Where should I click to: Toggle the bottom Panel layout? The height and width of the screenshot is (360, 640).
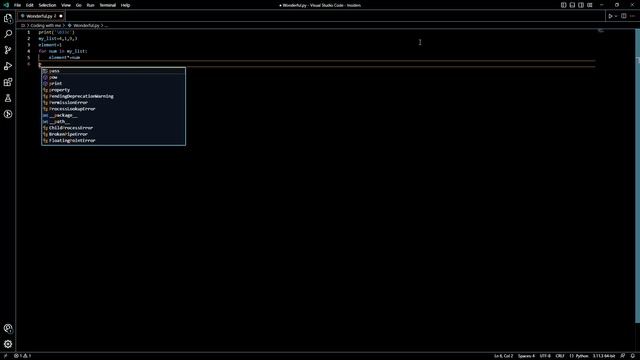pos(572,5)
